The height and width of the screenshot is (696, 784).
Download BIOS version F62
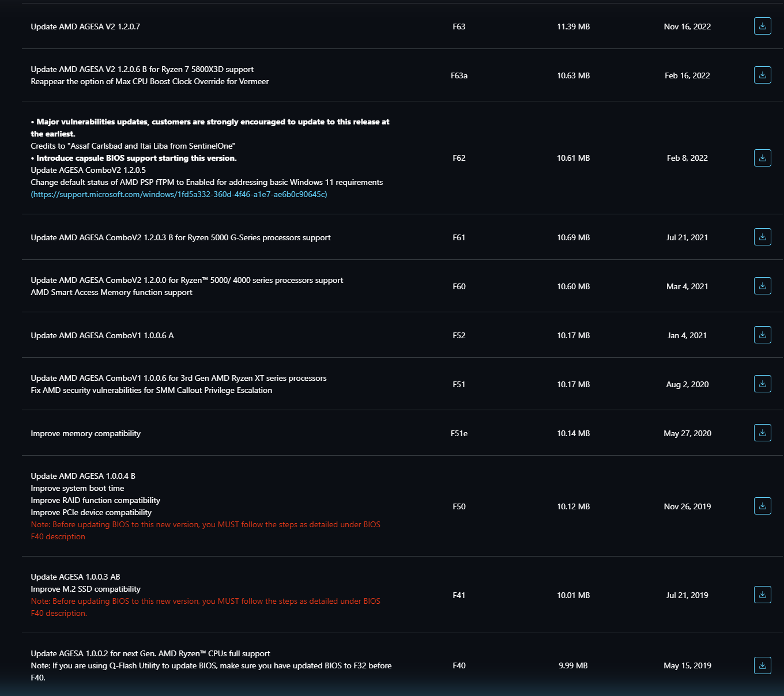762,158
